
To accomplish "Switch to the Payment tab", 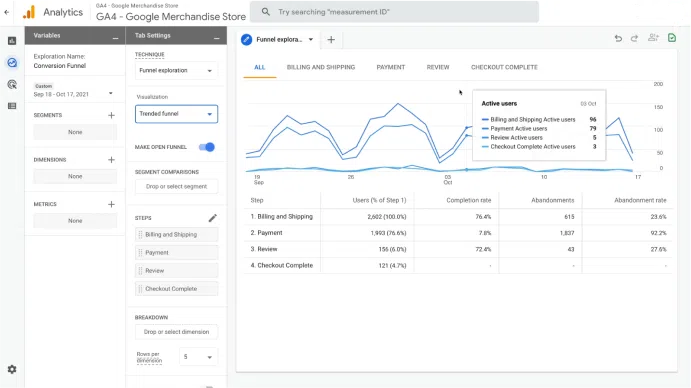I will coord(390,67).
